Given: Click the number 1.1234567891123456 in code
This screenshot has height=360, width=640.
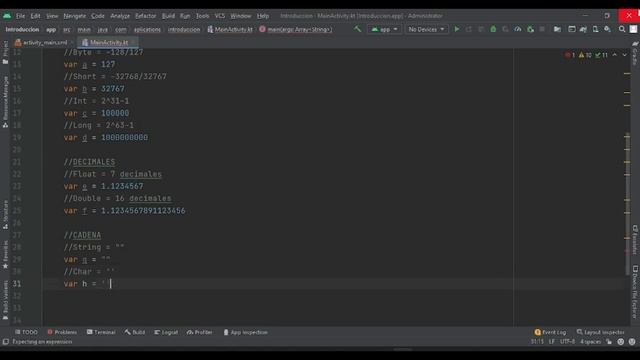Looking at the screenshot, I should (143, 211).
